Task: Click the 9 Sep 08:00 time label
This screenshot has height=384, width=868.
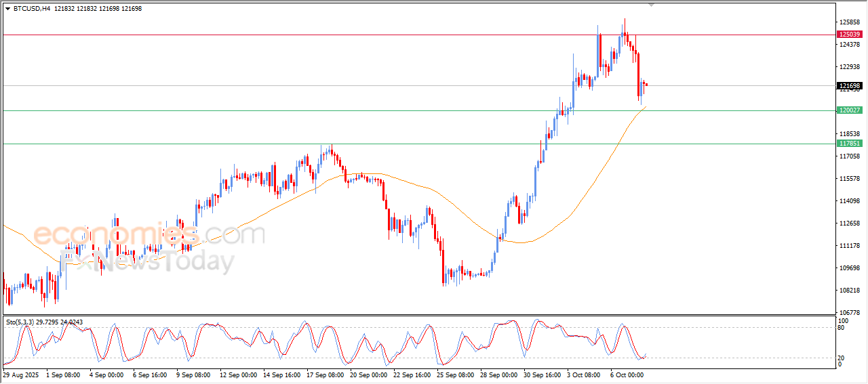Action: point(193,374)
